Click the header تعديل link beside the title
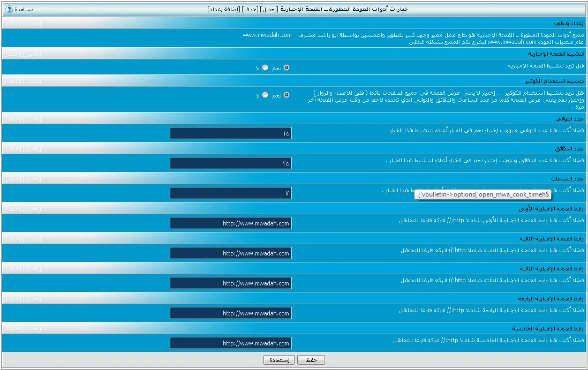 (x=280, y=10)
